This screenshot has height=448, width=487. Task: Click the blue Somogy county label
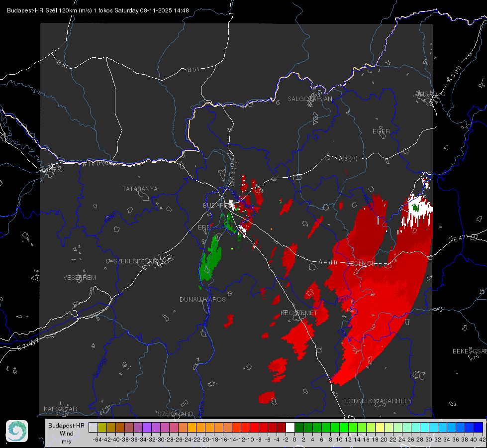pos(99,367)
